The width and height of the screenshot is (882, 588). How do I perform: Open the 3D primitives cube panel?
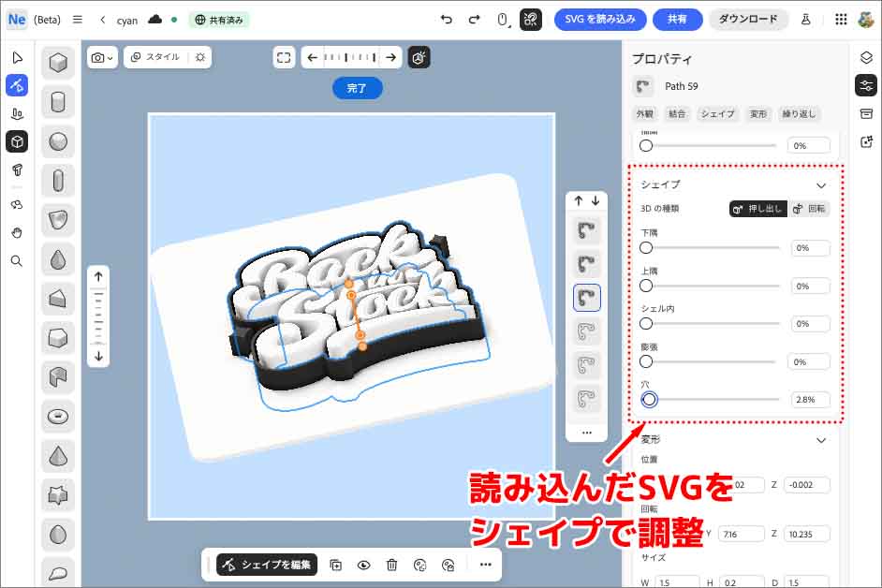tap(17, 141)
